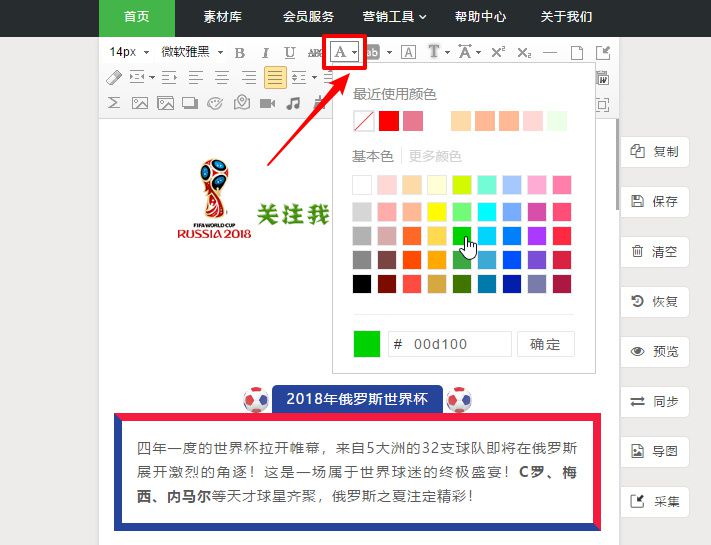Insert a single image
The height and width of the screenshot is (545, 711).
[140, 103]
